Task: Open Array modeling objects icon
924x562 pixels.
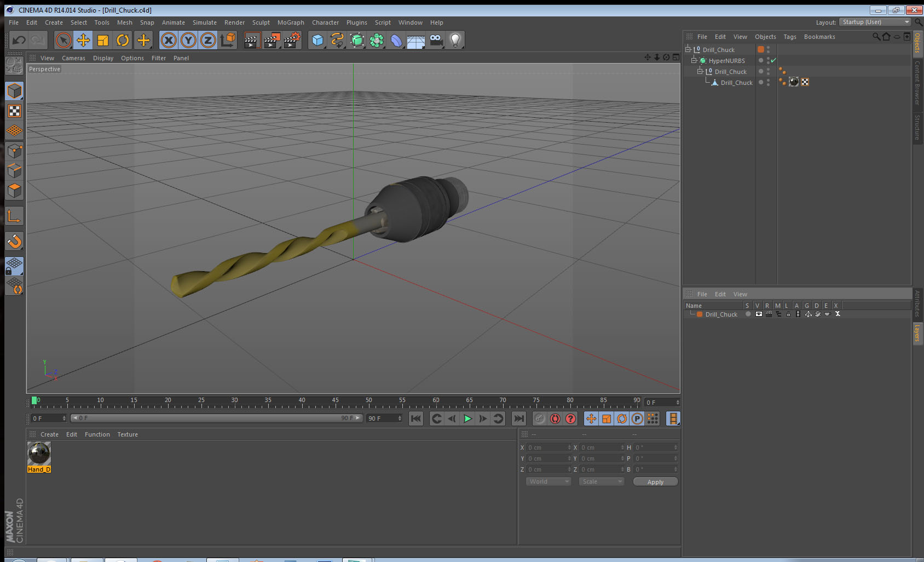Action: 377,40
